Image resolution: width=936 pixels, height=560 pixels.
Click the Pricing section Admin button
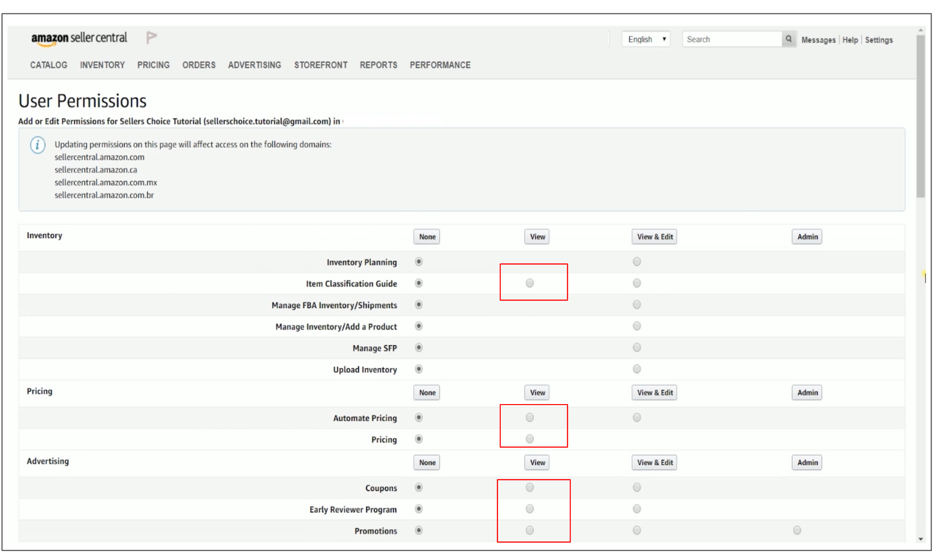(x=807, y=392)
